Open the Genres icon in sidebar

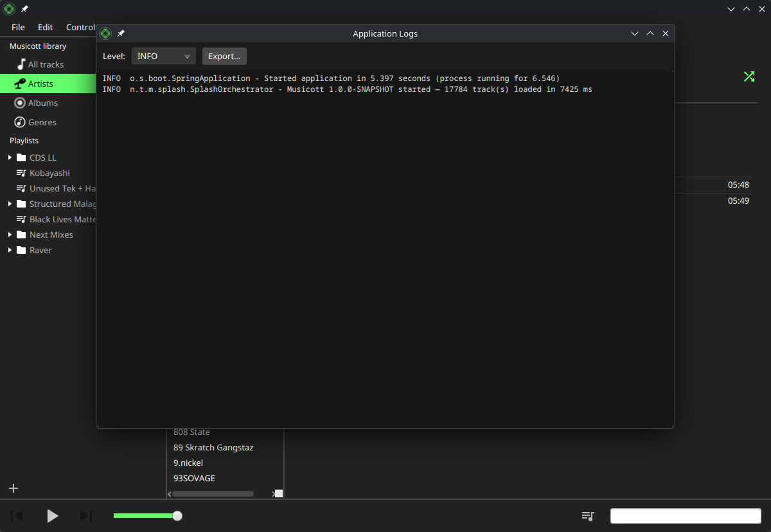(20, 122)
